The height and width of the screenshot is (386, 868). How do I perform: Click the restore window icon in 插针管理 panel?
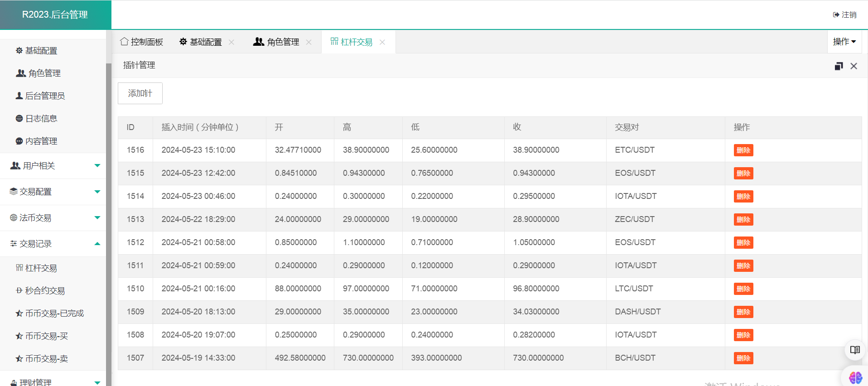pos(839,66)
